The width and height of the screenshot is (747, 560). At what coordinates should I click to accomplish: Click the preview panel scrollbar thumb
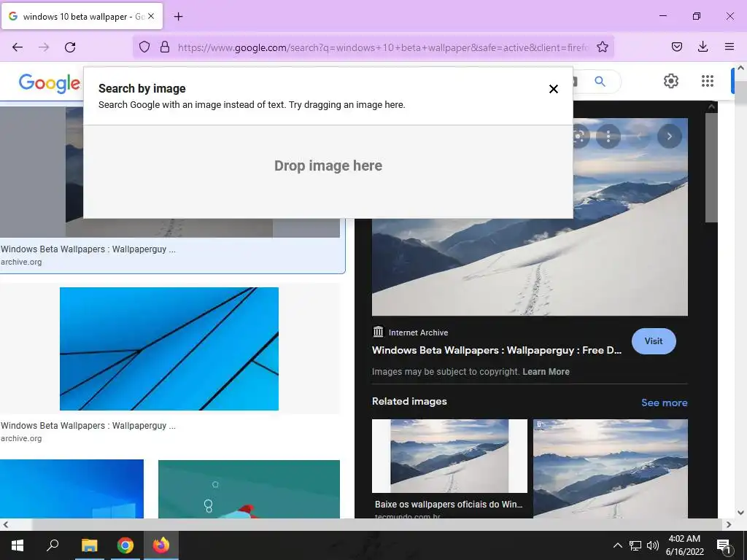(x=711, y=167)
